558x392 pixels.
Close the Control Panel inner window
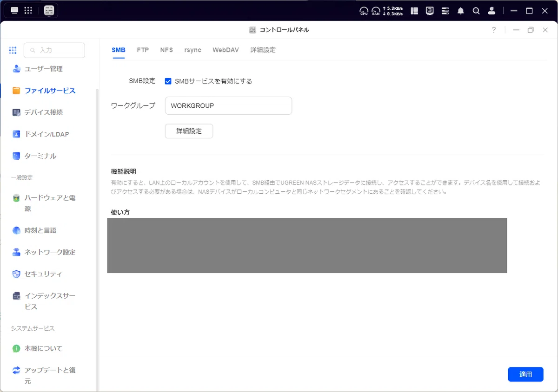tap(545, 30)
